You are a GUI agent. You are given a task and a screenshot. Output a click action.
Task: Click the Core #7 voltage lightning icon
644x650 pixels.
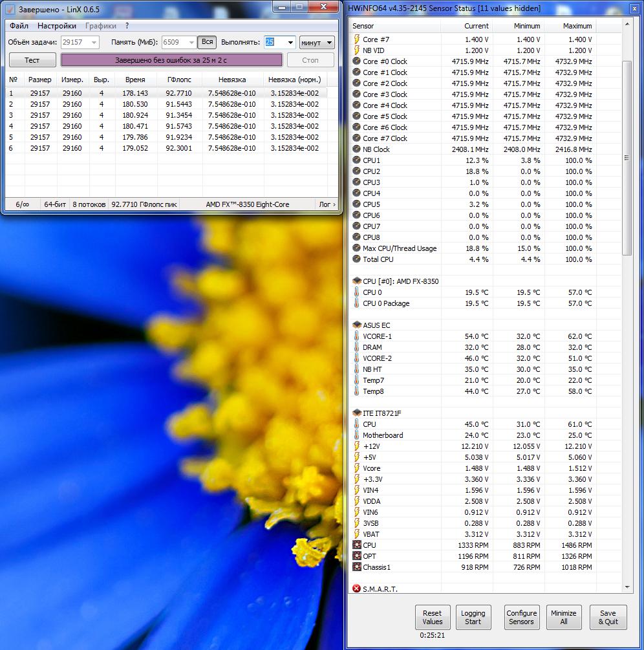pos(356,39)
